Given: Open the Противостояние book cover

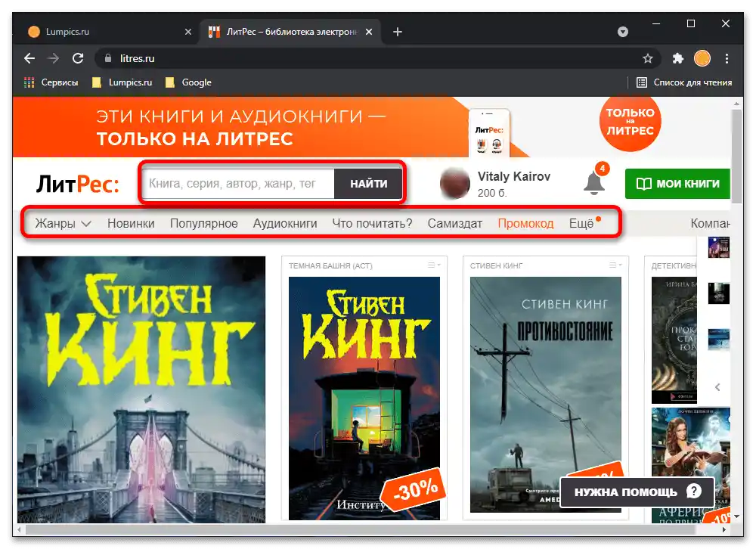Looking at the screenshot, I should point(545,395).
